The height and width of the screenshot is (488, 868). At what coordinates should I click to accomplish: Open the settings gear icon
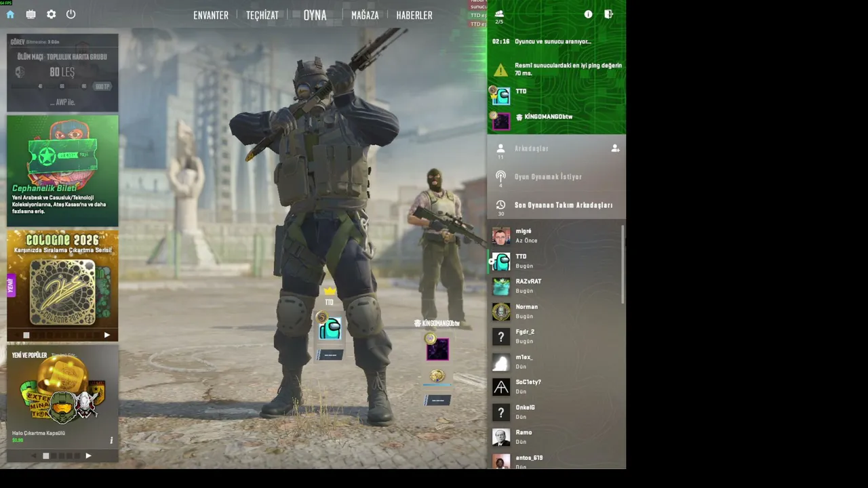(51, 14)
